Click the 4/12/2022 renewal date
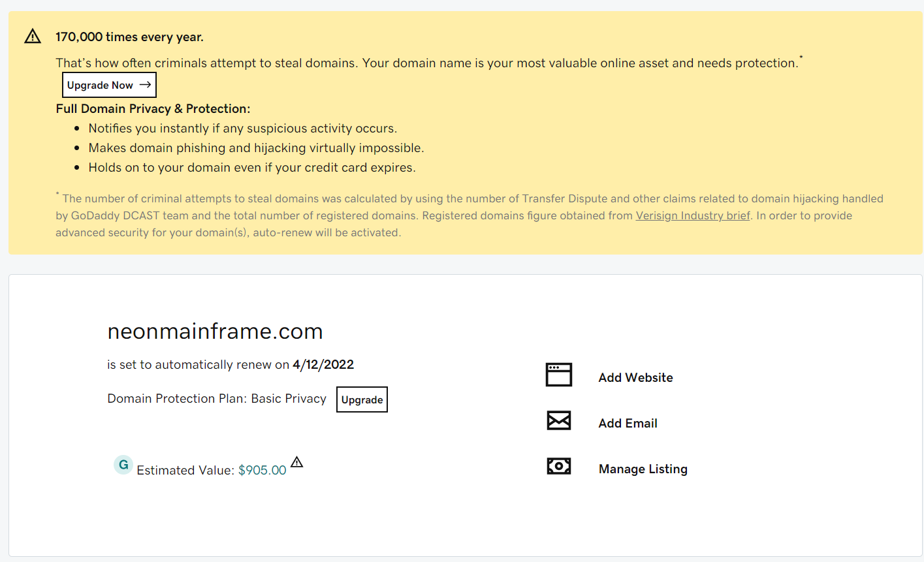The width and height of the screenshot is (924, 562). [323, 364]
